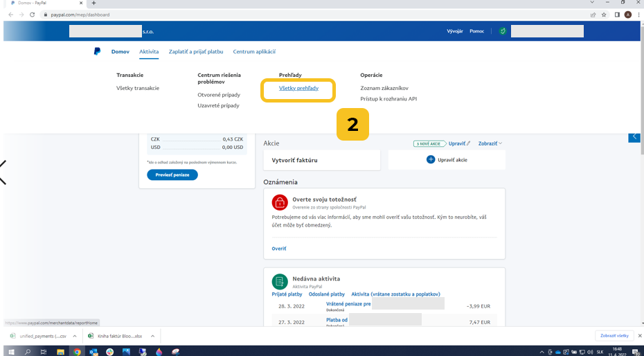The image size is (644, 356).
Task: Open Prístup k rozhraniu API
Action: click(388, 99)
